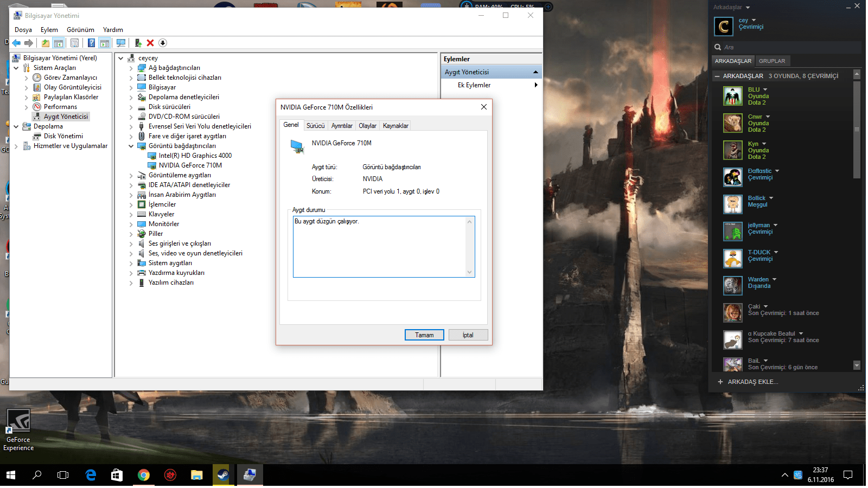Image resolution: width=868 pixels, height=488 pixels.
Task: Click the İptal button
Action: pos(468,335)
